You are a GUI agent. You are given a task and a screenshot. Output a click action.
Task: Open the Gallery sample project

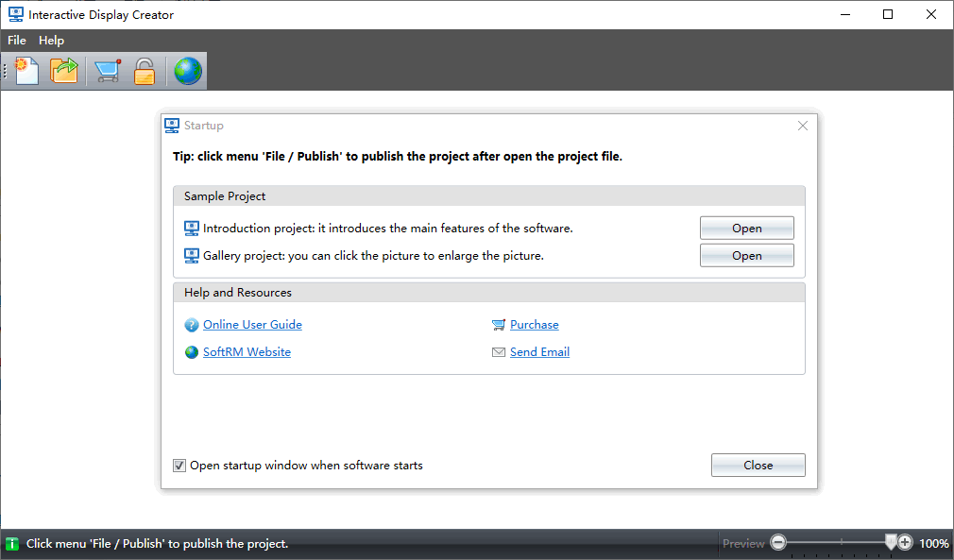(746, 256)
